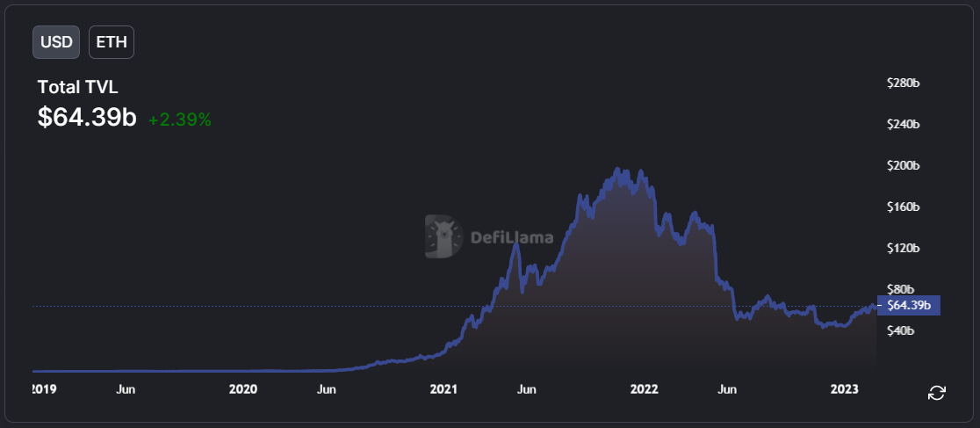Select the Total TVL heading
Image resolution: width=980 pixels, height=428 pixels.
77,87
